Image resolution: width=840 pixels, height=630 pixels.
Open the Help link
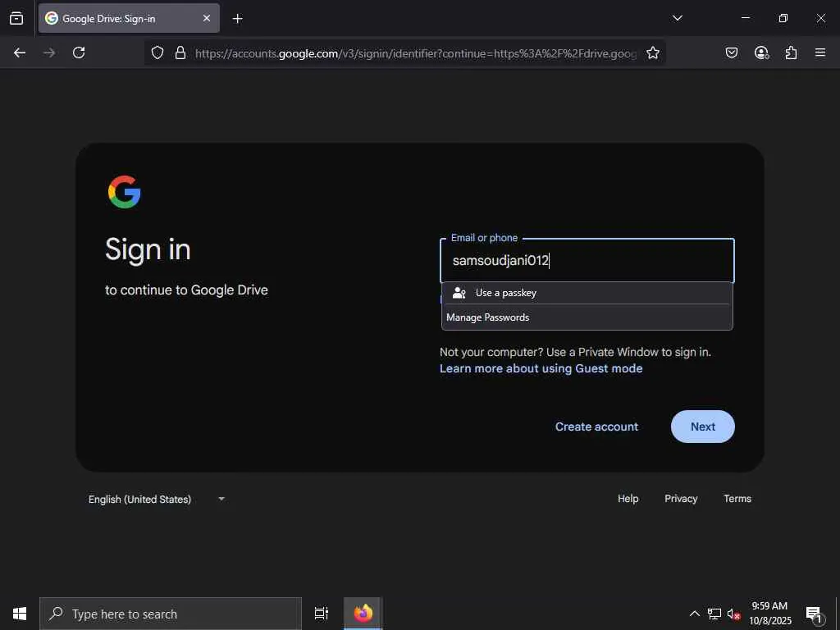(x=628, y=499)
